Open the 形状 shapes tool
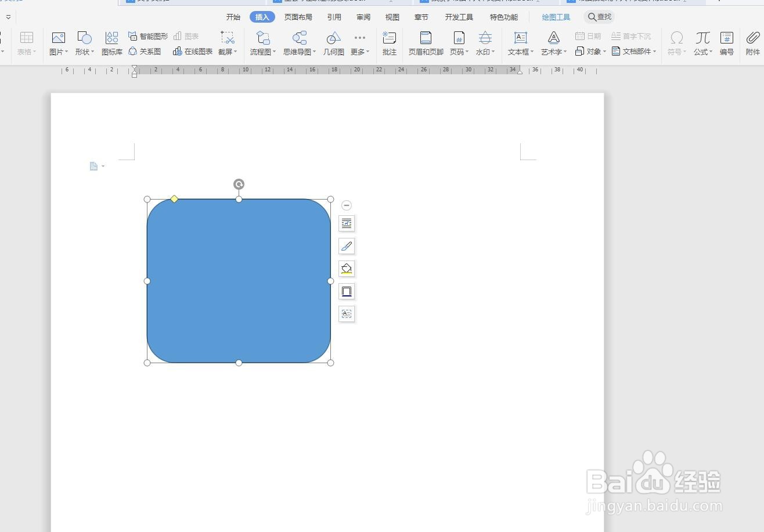The height and width of the screenshot is (532, 764). click(84, 38)
